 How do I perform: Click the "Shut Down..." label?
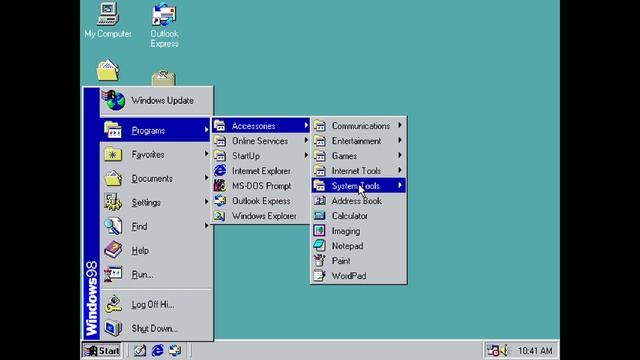click(154, 328)
